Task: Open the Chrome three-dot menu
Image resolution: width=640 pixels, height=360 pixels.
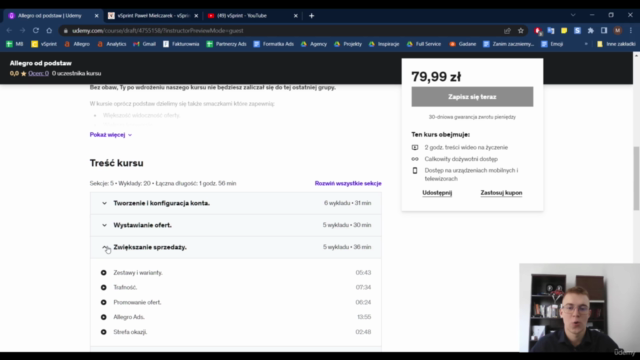Action: coord(631,31)
